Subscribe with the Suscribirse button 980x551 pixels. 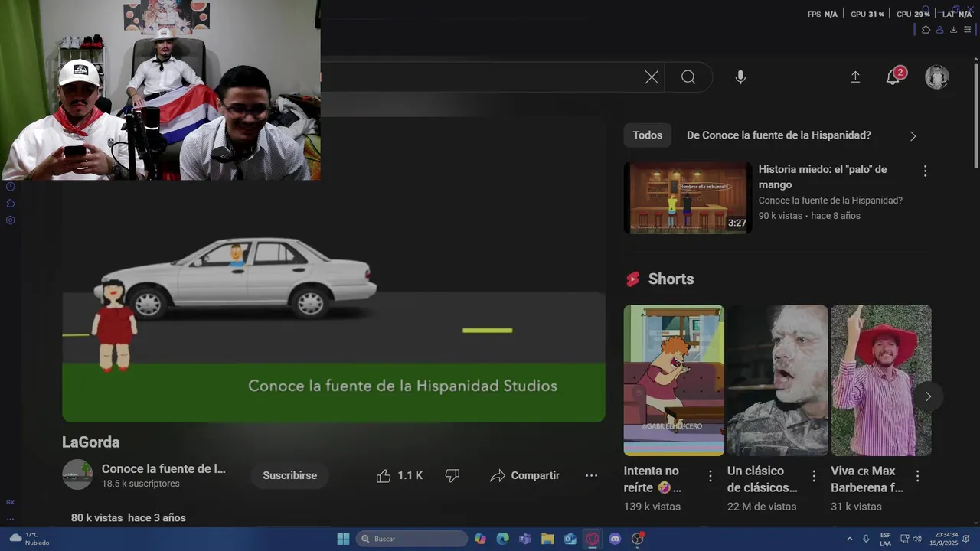point(289,476)
